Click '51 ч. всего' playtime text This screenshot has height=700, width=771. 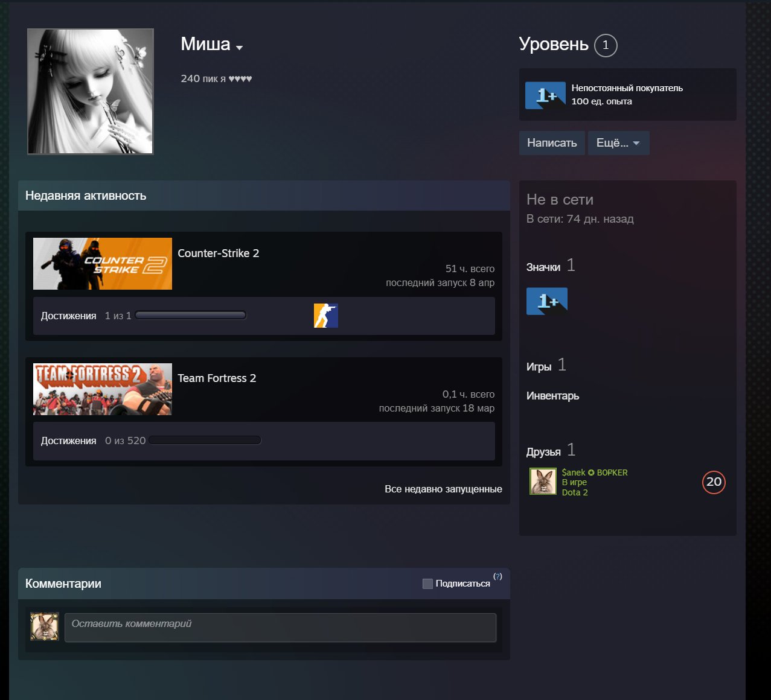click(470, 269)
